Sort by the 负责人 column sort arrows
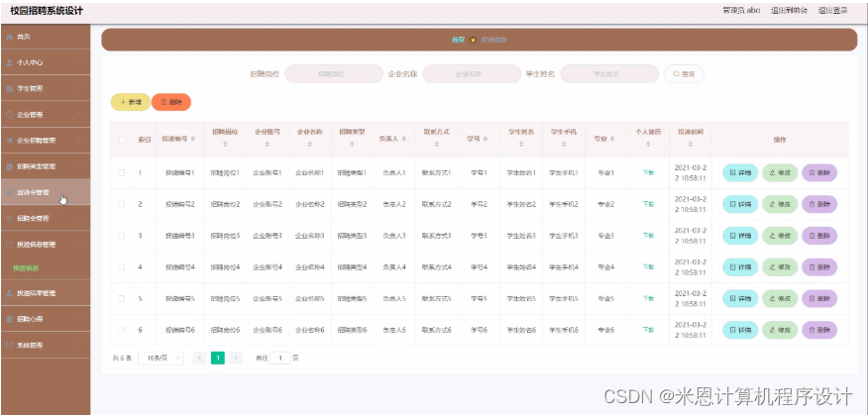The image size is (868, 415). (x=404, y=140)
